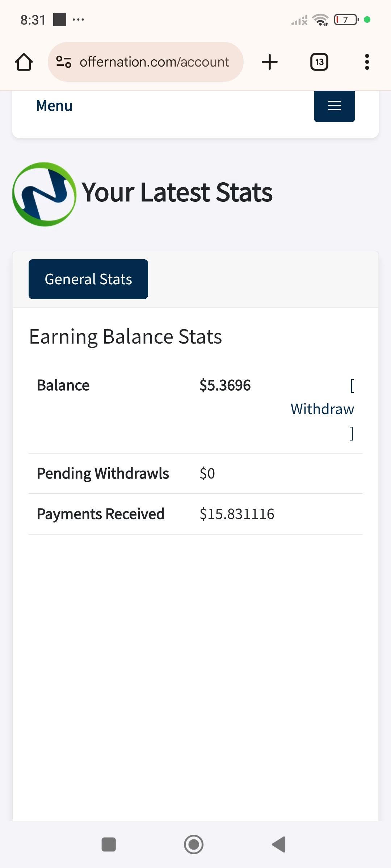Open the tab switcher showing 13 tabs
The width and height of the screenshot is (391, 868).
click(319, 62)
